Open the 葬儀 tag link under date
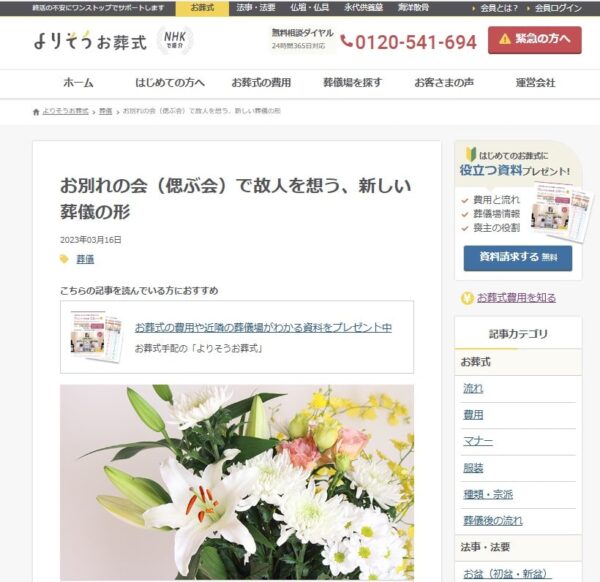Image resolution: width=600 pixels, height=582 pixels. point(85,259)
